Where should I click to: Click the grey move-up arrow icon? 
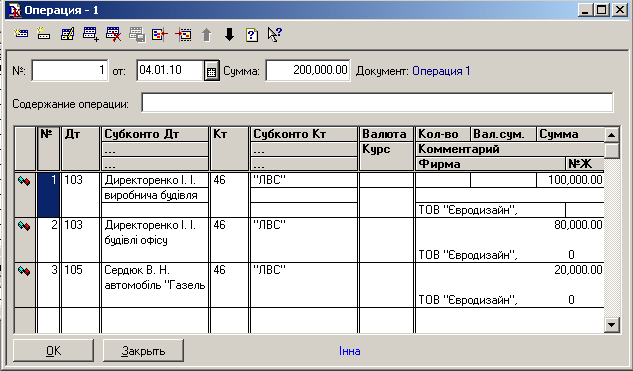(206, 34)
